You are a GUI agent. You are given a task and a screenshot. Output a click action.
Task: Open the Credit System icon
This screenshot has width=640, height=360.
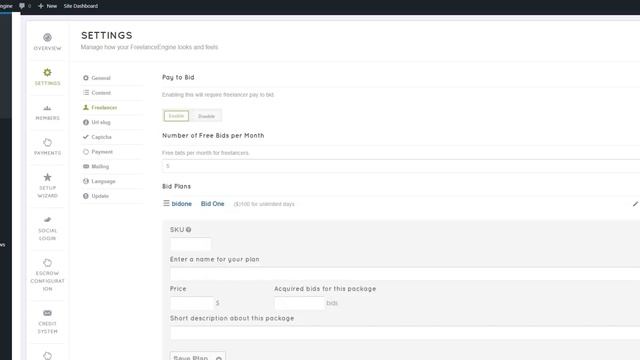coord(47,313)
